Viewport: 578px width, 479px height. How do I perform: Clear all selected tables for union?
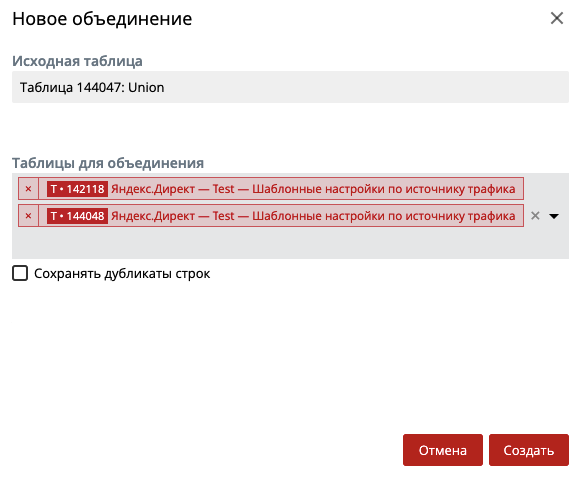535,216
